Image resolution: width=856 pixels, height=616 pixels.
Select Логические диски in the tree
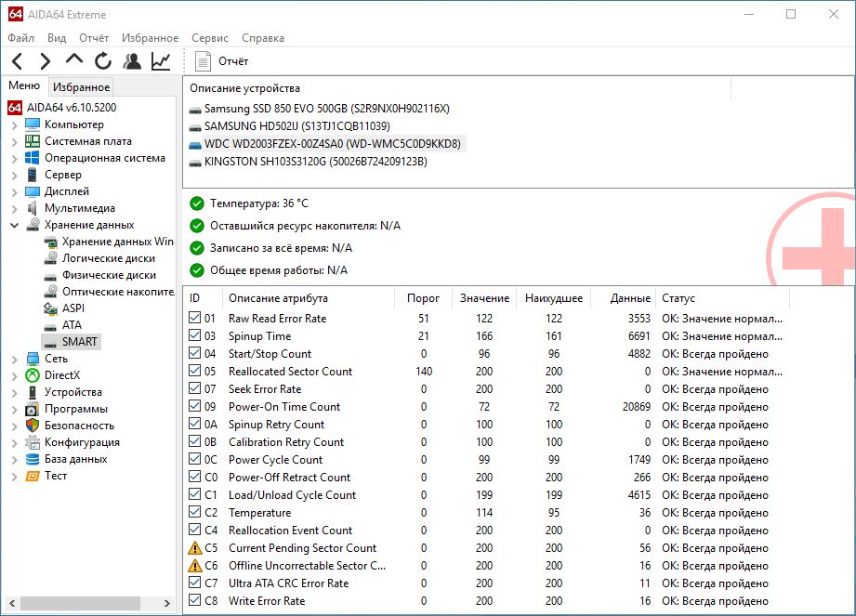[x=108, y=258]
